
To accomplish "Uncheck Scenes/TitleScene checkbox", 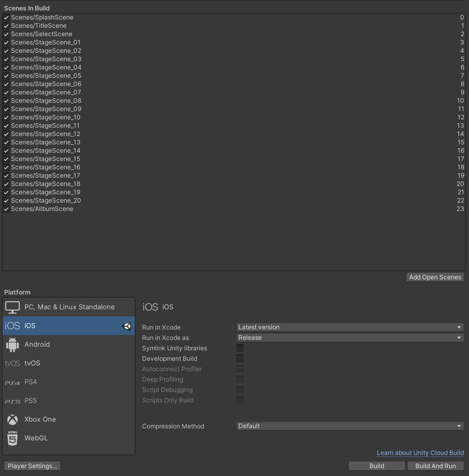I will (x=6, y=26).
